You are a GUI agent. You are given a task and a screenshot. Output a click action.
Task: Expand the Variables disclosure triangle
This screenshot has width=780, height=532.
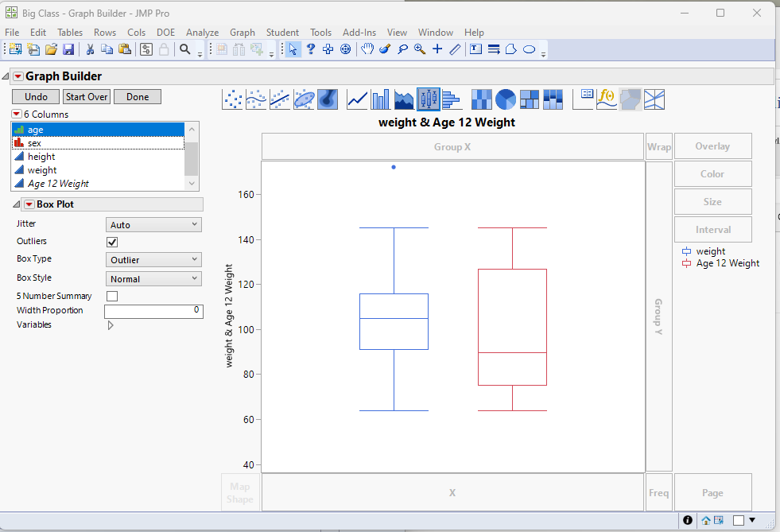(x=111, y=325)
